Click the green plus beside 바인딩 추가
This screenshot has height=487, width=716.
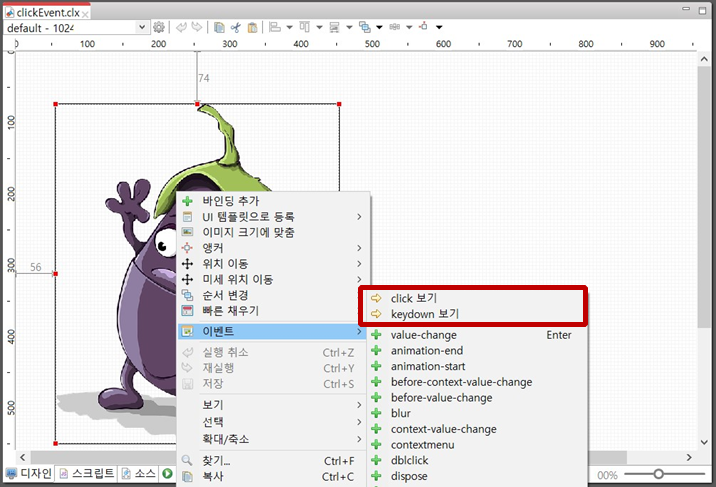point(187,201)
